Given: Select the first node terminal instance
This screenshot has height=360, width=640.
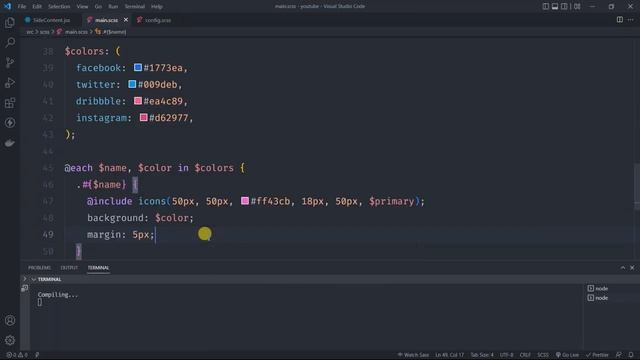Looking at the screenshot, I should [598, 289].
